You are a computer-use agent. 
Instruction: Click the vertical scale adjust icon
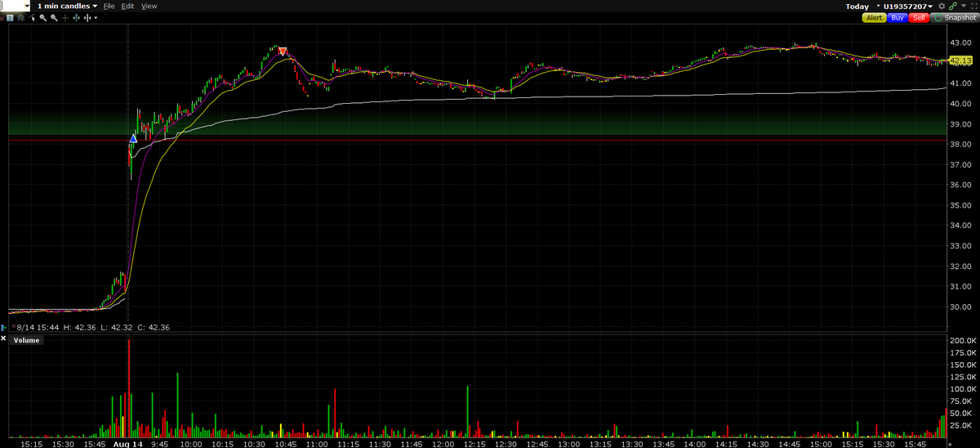click(76, 18)
